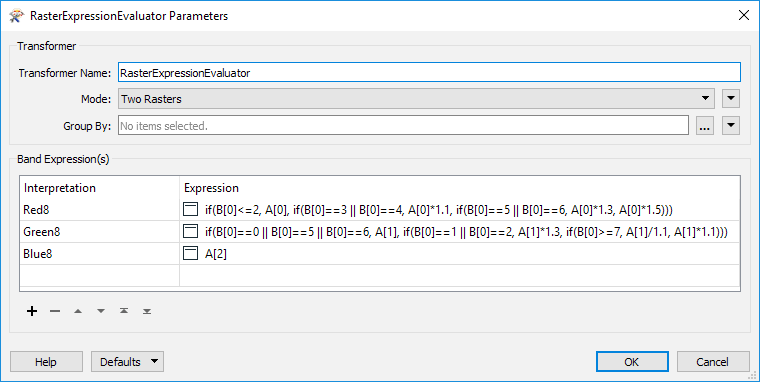Expand the Defaults button menu
This screenshot has height=382, width=760.
click(127, 362)
